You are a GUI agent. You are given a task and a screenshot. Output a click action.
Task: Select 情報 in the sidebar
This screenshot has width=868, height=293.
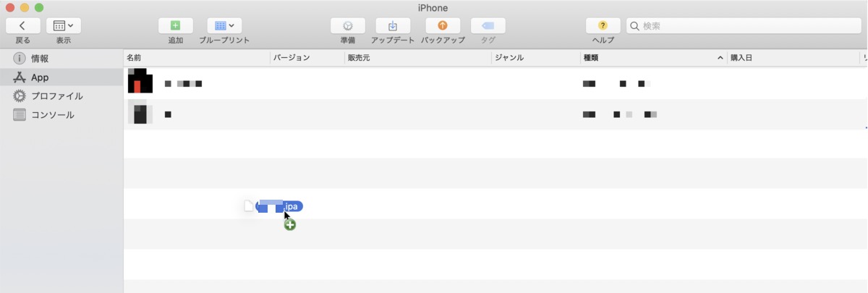61,59
